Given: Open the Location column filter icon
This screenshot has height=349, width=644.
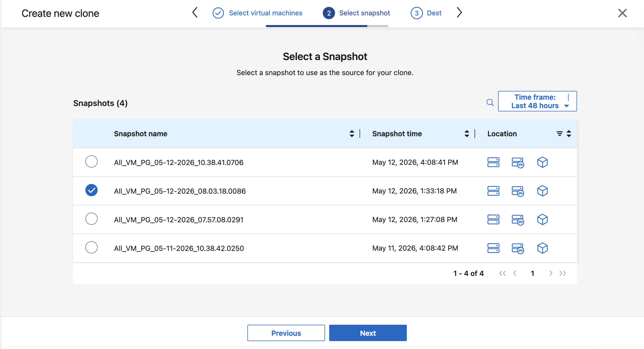Looking at the screenshot, I should pos(559,134).
